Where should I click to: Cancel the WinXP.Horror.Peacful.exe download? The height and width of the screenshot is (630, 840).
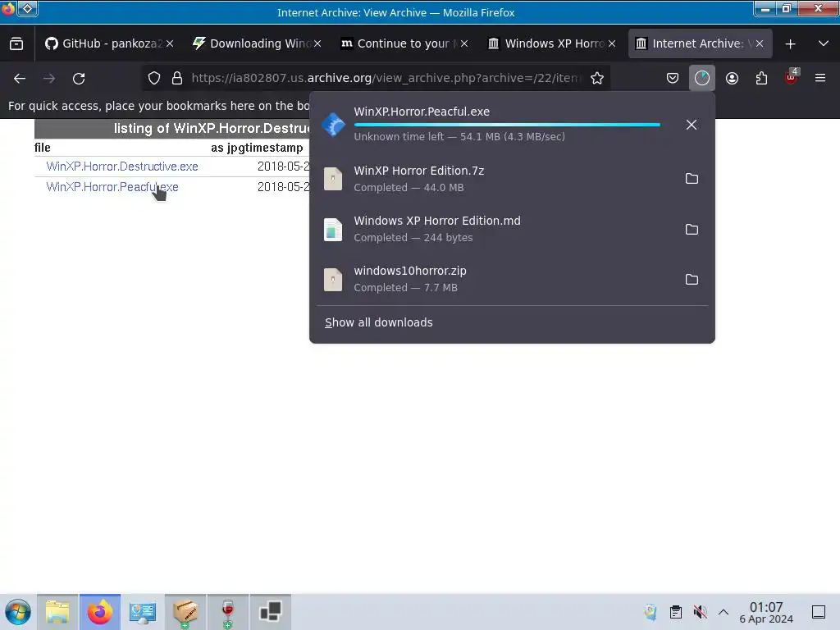click(691, 125)
